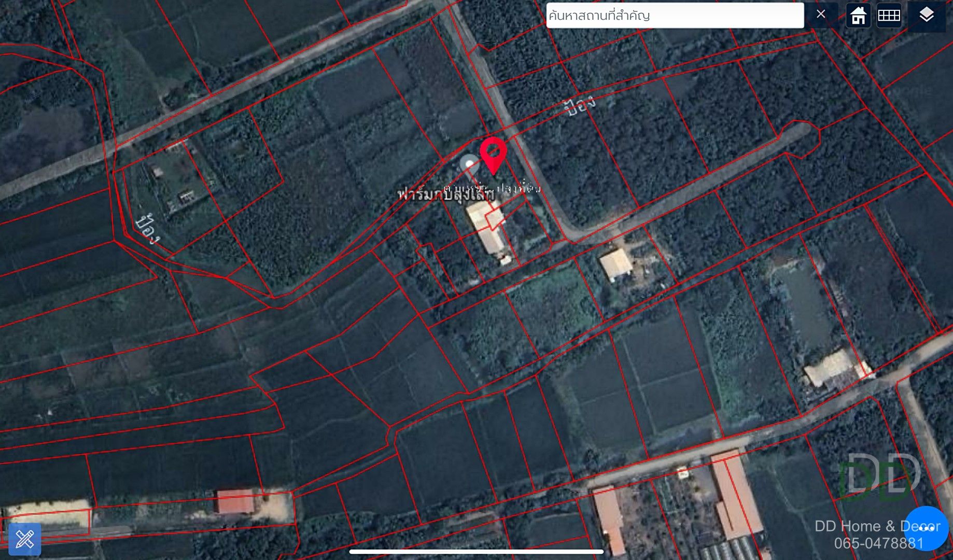Open the home button in top toolbar

(858, 16)
